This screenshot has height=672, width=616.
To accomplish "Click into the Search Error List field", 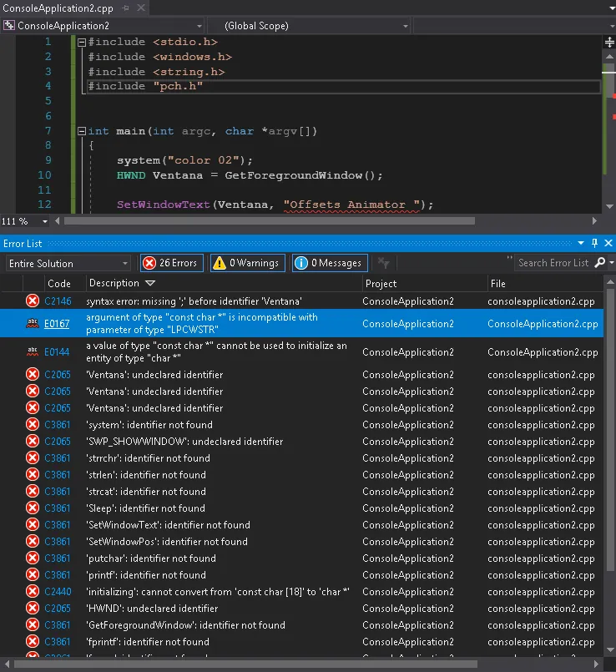I will pos(553,263).
